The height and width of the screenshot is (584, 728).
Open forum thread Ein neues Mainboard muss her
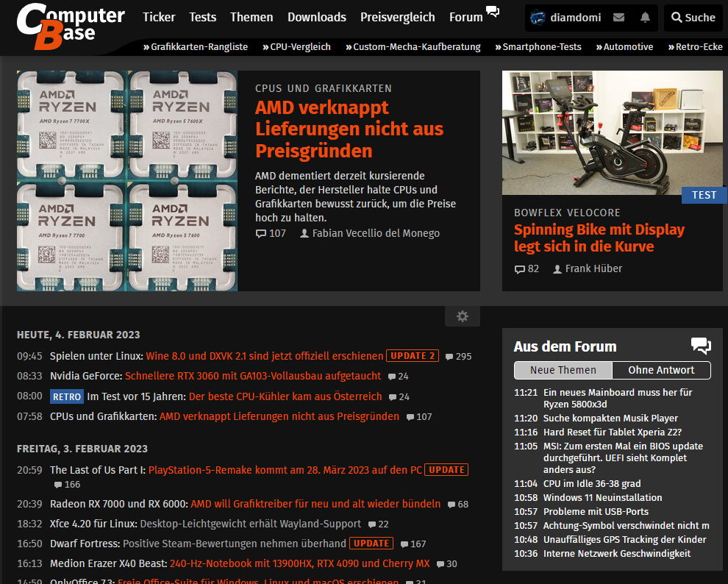[618, 399]
